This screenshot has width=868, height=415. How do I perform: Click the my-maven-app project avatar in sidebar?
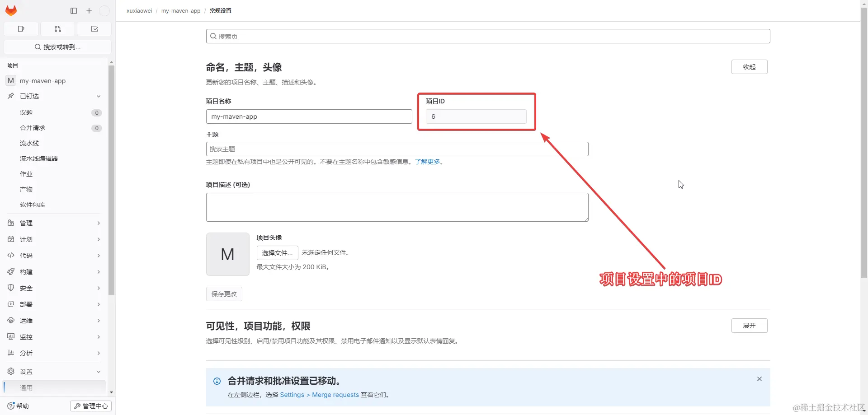tap(11, 81)
